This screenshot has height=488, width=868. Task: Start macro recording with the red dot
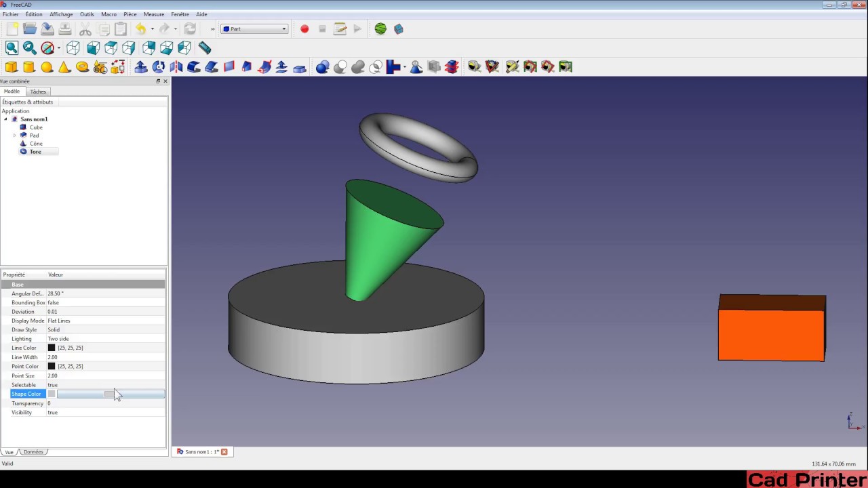pos(304,28)
